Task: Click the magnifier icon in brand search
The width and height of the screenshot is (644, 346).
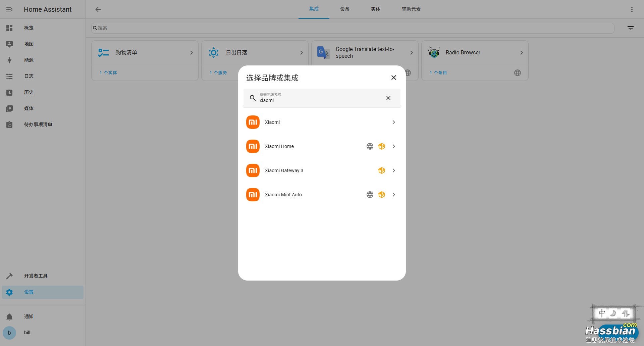Action: pos(253,98)
